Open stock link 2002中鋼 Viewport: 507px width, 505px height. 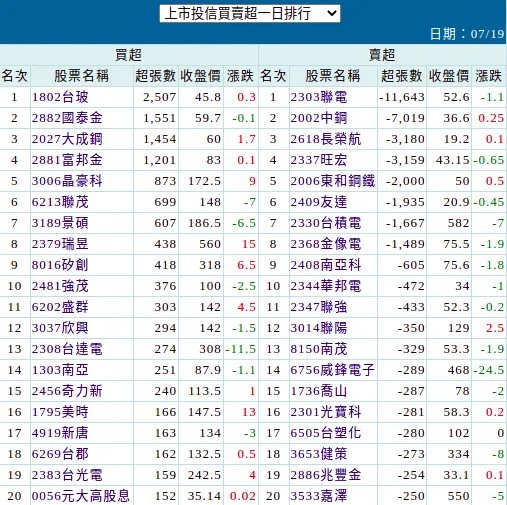(319, 118)
